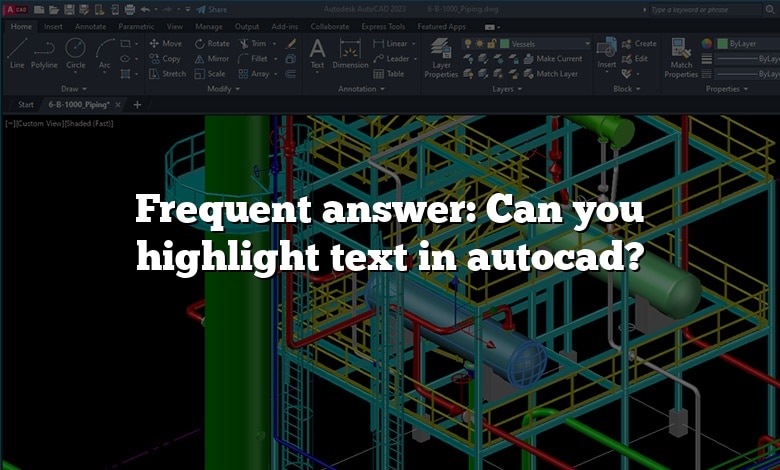Click the object color wheel icon
This screenshot has width=780, height=470.
click(707, 44)
